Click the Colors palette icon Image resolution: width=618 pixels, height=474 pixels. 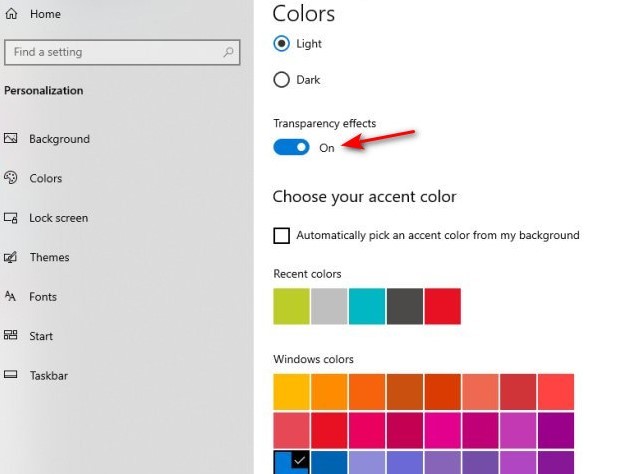click(x=11, y=178)
